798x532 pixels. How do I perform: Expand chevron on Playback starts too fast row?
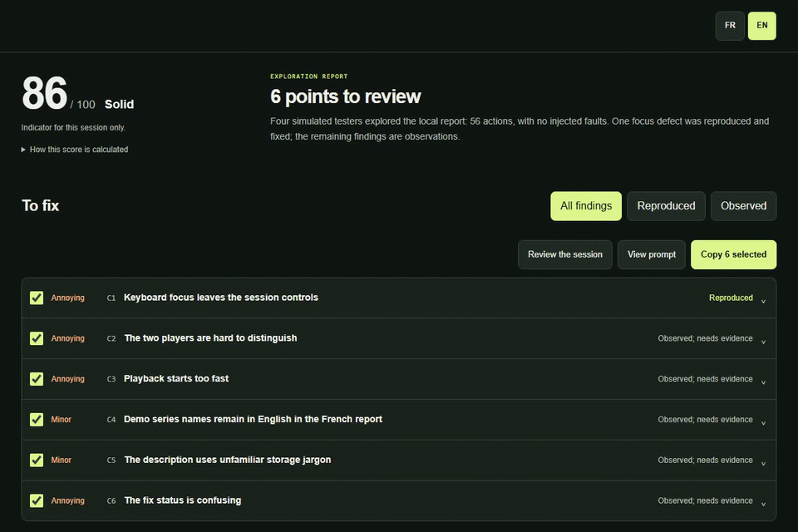pyautogui.click(x=763, y=382)
